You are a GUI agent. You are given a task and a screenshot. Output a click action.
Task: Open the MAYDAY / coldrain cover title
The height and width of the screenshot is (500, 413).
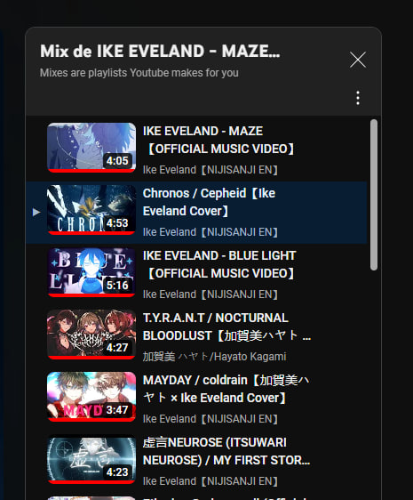pos(226,389)
